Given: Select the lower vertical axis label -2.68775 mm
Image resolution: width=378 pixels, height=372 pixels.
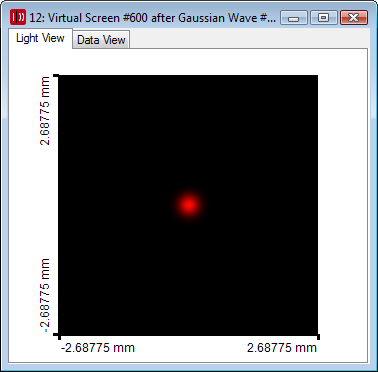Looking at the screenshot, I should pos(45,295).
